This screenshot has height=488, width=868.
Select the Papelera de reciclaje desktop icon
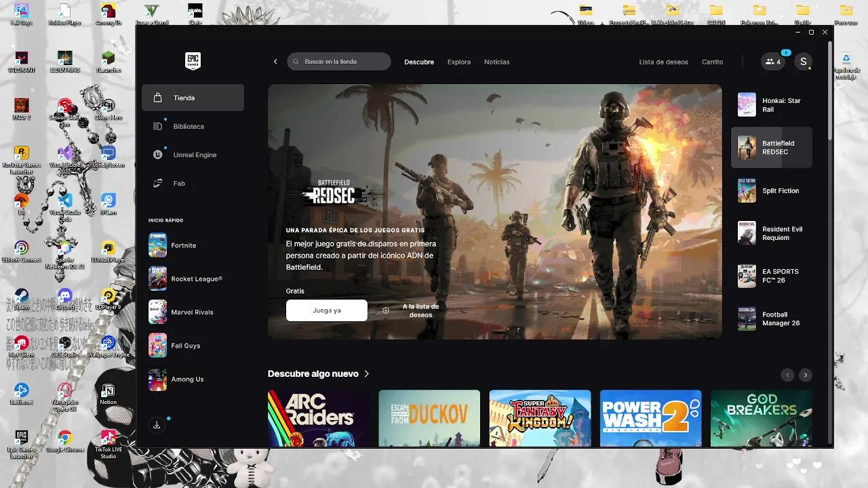(846, 66)
